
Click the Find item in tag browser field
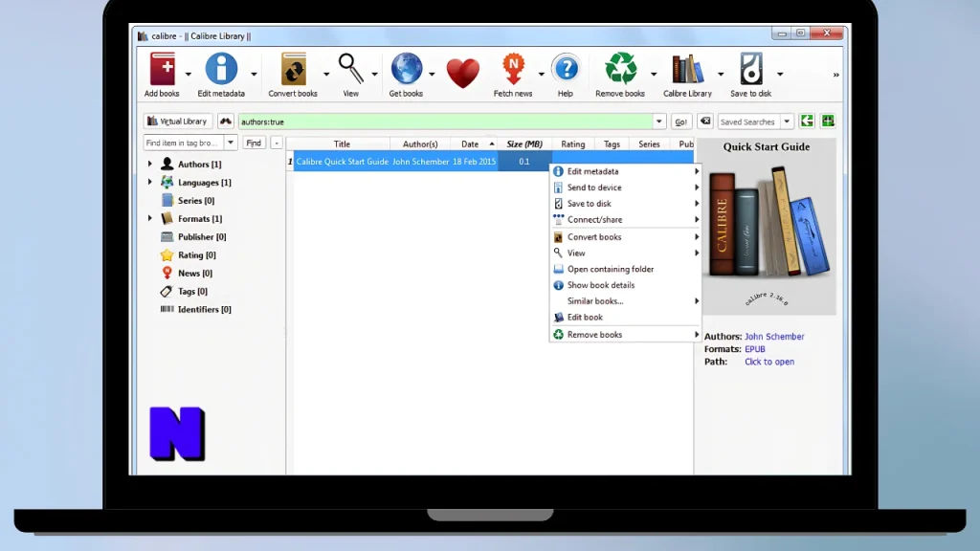pyautogui.click(x=184, y=143)
